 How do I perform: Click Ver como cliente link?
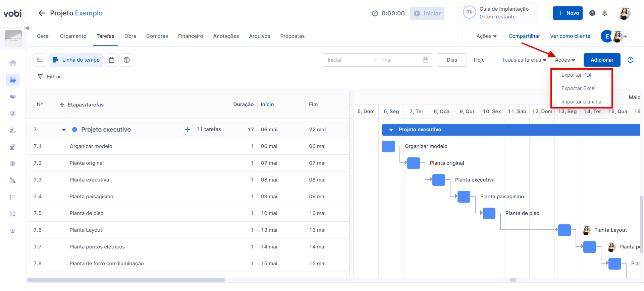pos(570,36)
